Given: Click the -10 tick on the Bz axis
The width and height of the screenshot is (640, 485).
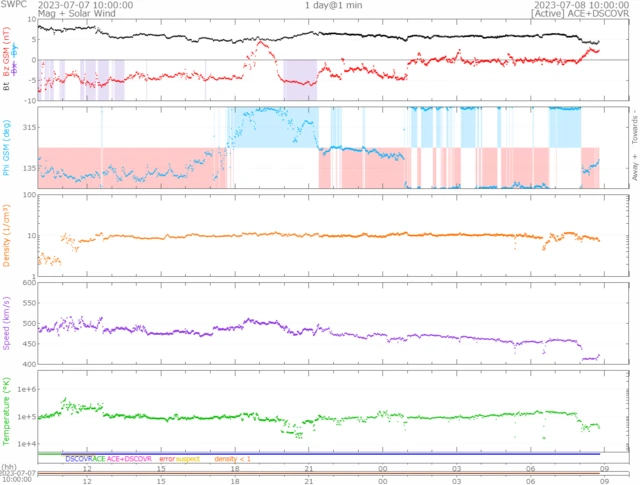Looking at the screenshot, I should pos(31,100).
